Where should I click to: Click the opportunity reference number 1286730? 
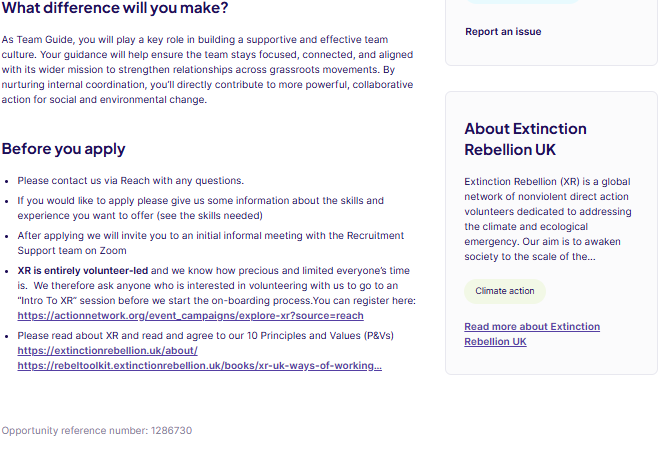tap(96, 431)
